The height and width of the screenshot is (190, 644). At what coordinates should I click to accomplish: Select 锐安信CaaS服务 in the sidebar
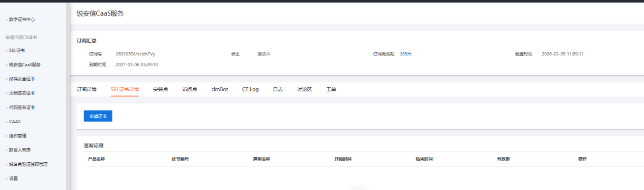[25, 65]
